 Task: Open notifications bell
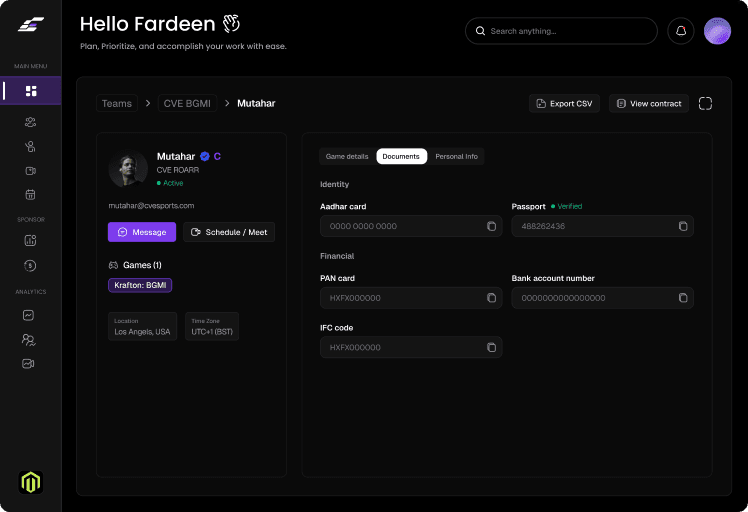tap(681, 31)
